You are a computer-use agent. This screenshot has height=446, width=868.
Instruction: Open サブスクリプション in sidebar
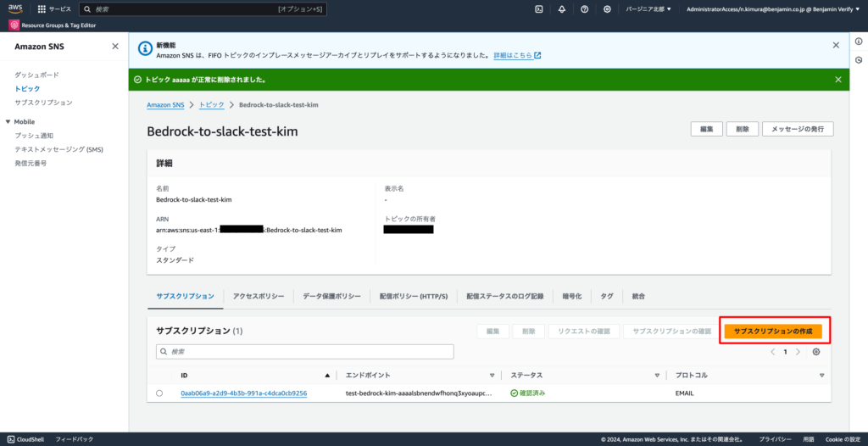(x=43, y=103)
